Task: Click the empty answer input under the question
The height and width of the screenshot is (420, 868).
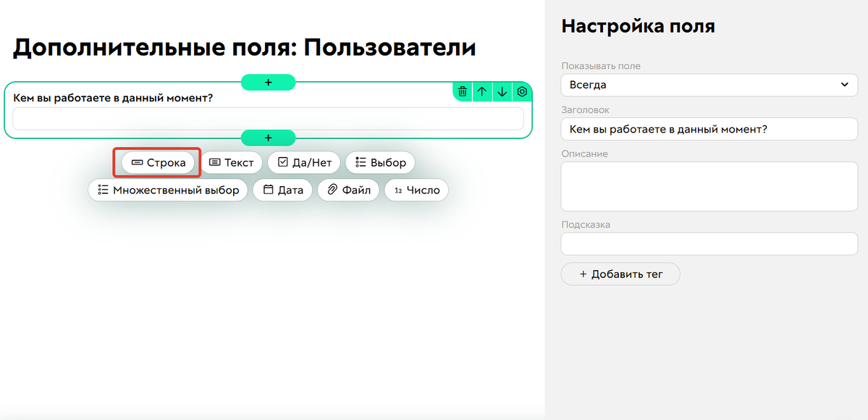Action: tap(268, 118)
